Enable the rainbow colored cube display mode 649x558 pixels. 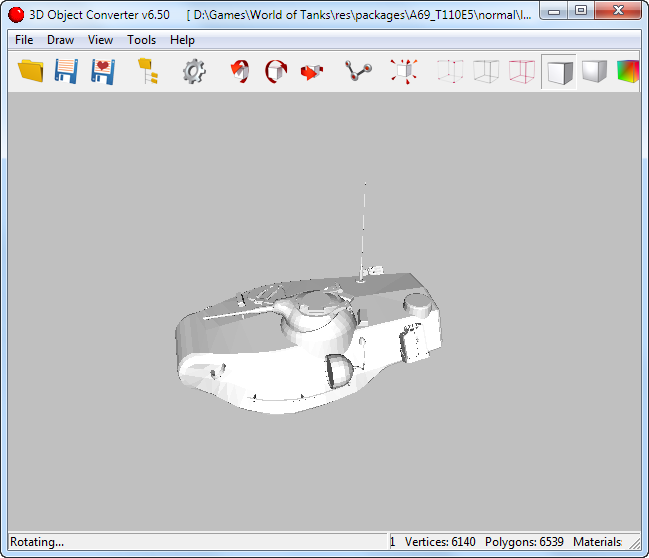click(x=628, y=71)
